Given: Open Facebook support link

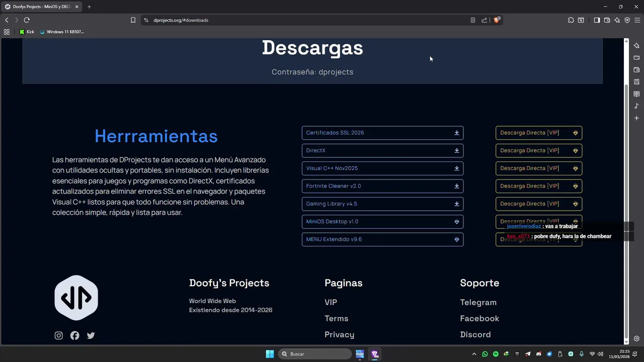Looking at the screenshot, I should pyautogui.click(x=479, y=318).
